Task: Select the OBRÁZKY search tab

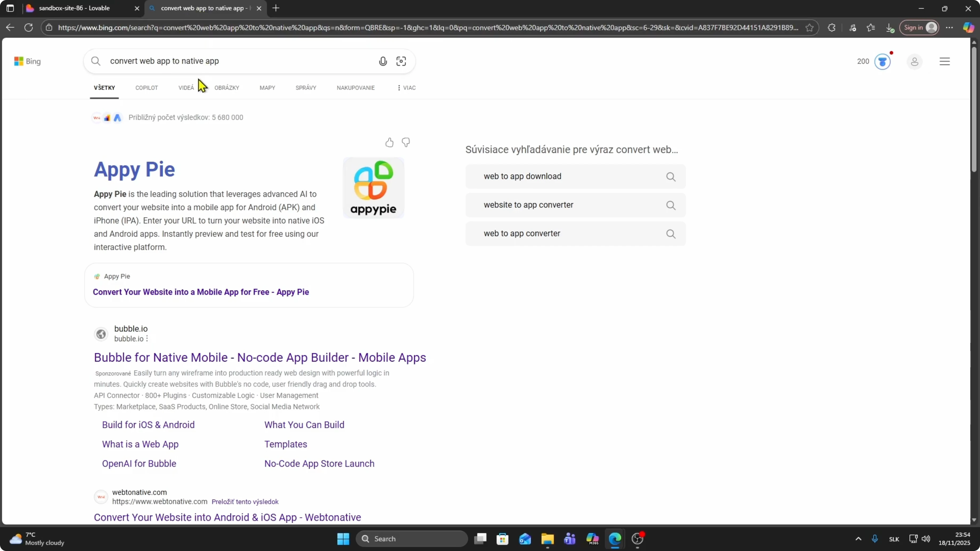Action: (x=227, y=88)
